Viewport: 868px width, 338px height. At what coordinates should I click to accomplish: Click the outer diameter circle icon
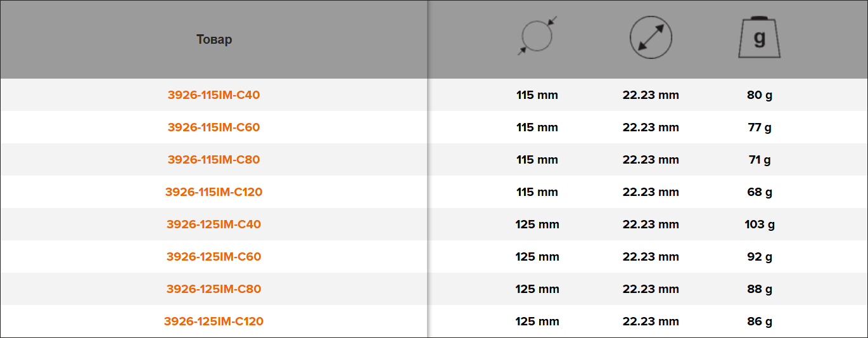(x=537, y=36)
